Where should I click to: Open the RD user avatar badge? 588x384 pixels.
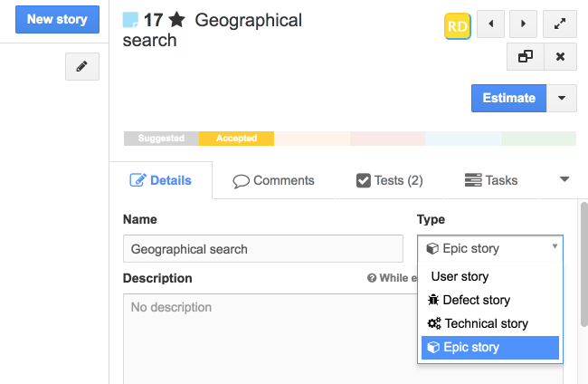pyautogui.click(x=458, y=26)
